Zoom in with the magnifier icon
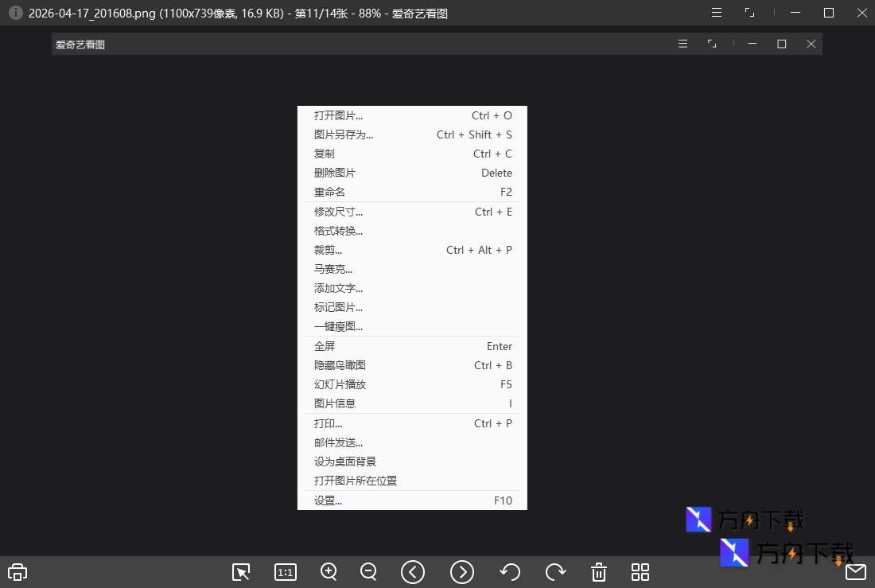The image size is (875, 588). [329, 572]
